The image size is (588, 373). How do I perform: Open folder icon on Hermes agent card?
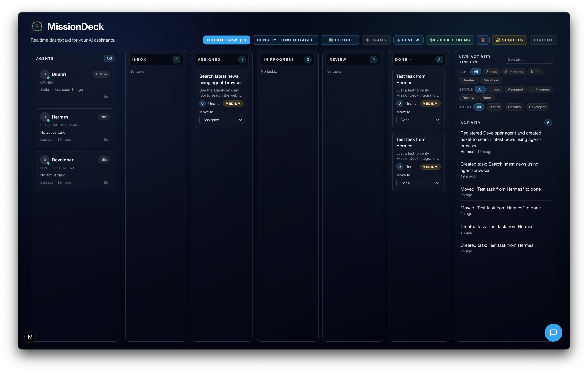[x=106, y=140]
